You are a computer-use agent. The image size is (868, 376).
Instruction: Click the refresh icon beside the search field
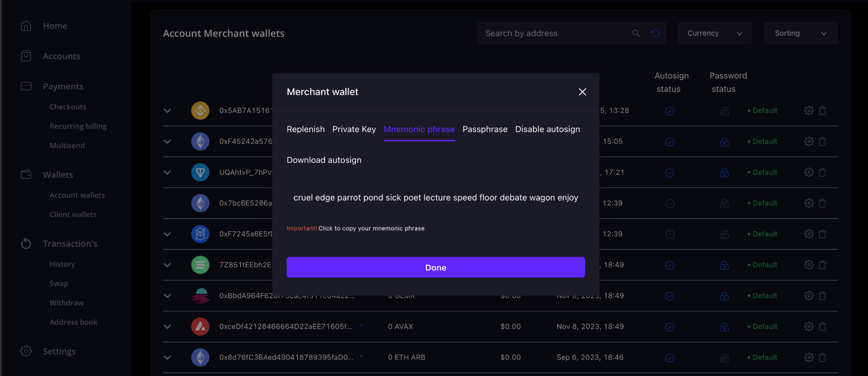click(655, 33)
